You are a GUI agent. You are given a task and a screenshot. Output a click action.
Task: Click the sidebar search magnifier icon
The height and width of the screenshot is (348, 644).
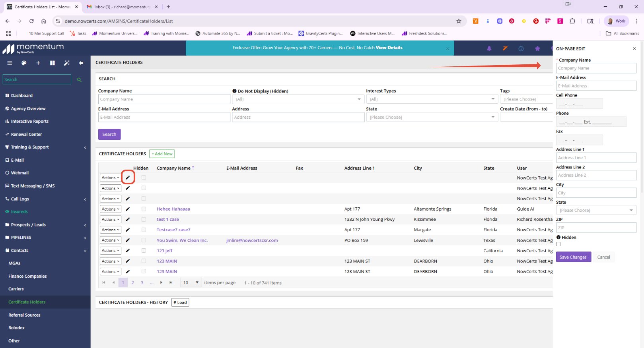(79, 80)
